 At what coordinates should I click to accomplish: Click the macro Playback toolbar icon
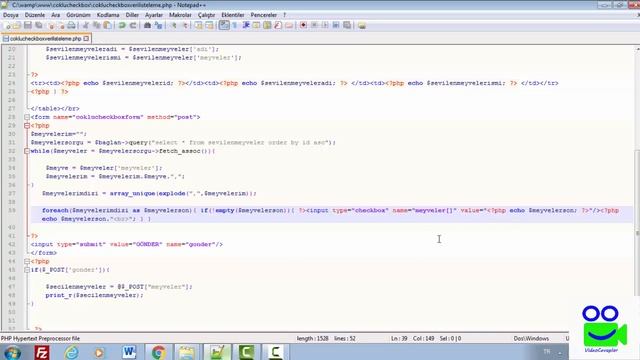point(325,25)
